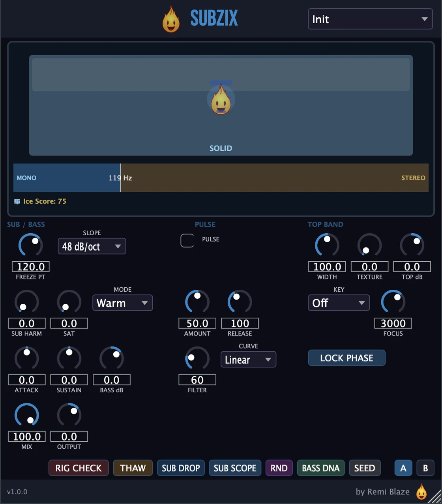Screen dimensions: 442x504
Task: Select the A state slot
Action: coord(403,468)
